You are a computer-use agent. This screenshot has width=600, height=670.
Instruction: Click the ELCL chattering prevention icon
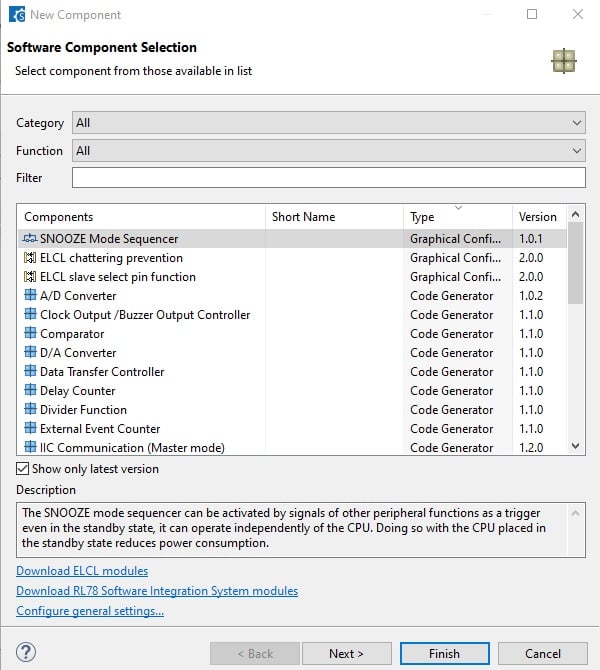pyautogui.click(x=30, y=258)
